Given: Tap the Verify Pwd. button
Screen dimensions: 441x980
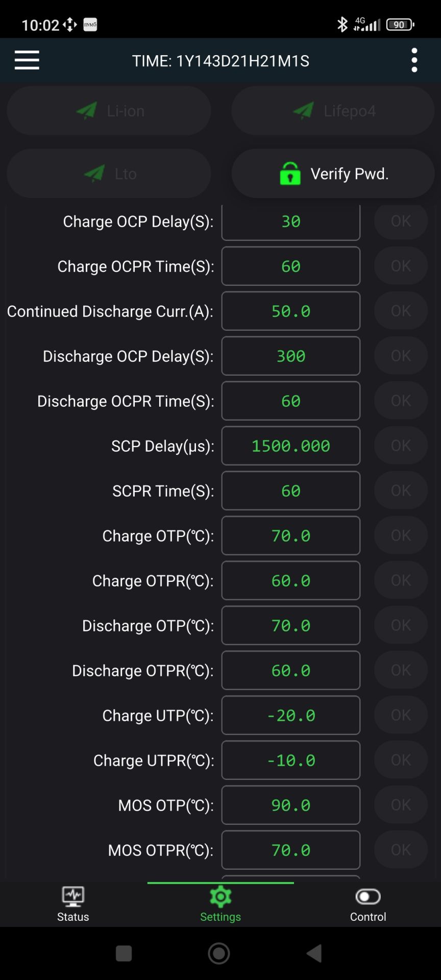Looking at the screenshot, I should tap(333, 174).
